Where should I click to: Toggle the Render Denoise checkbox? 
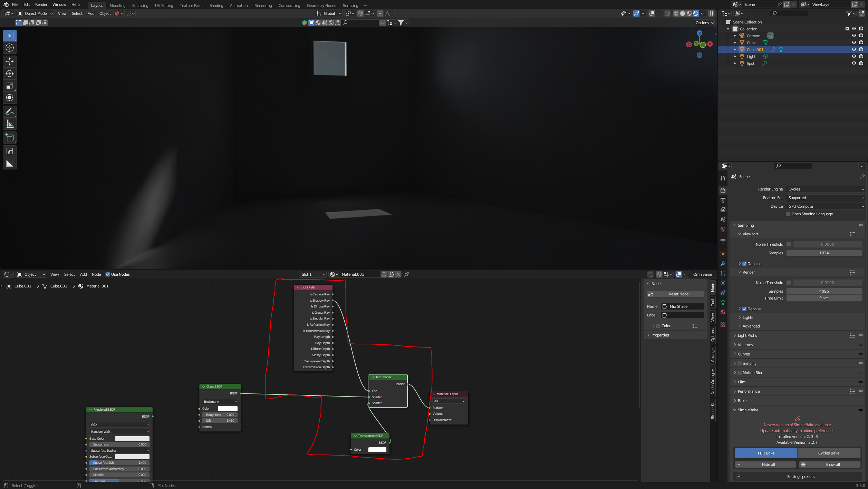point(744,309)
